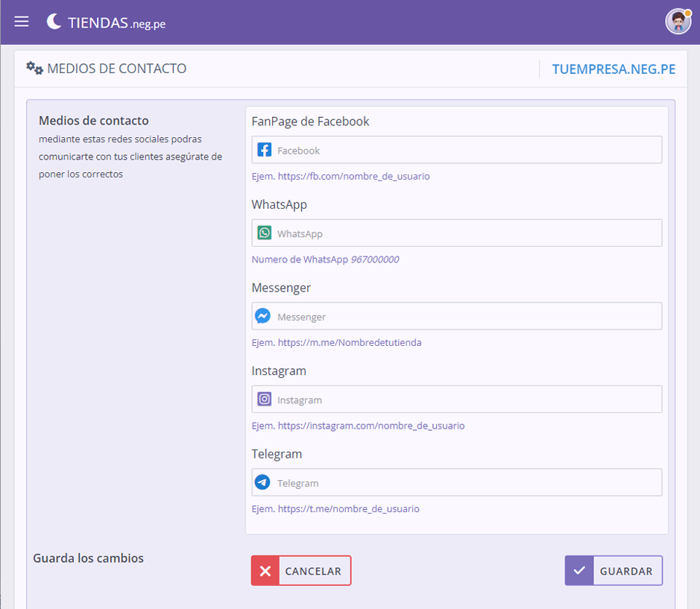
Task: Open the TUEMPRESA.NEG.PE link
Action: pos(613,69)
